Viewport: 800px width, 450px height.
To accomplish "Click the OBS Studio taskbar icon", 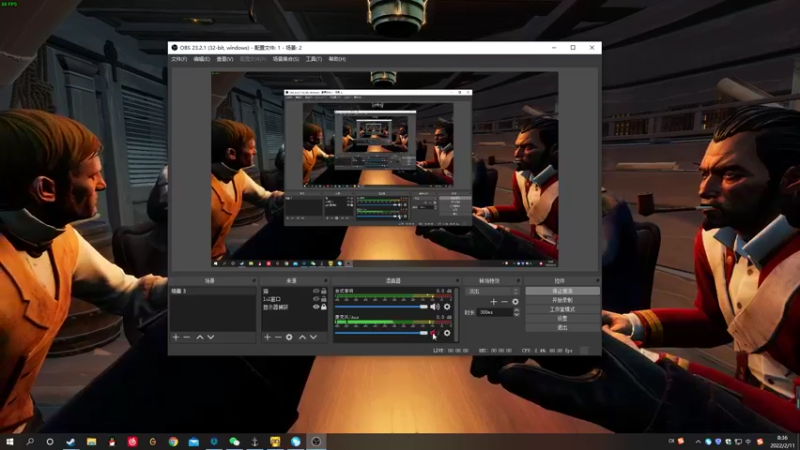I will [x=316, y=442].
